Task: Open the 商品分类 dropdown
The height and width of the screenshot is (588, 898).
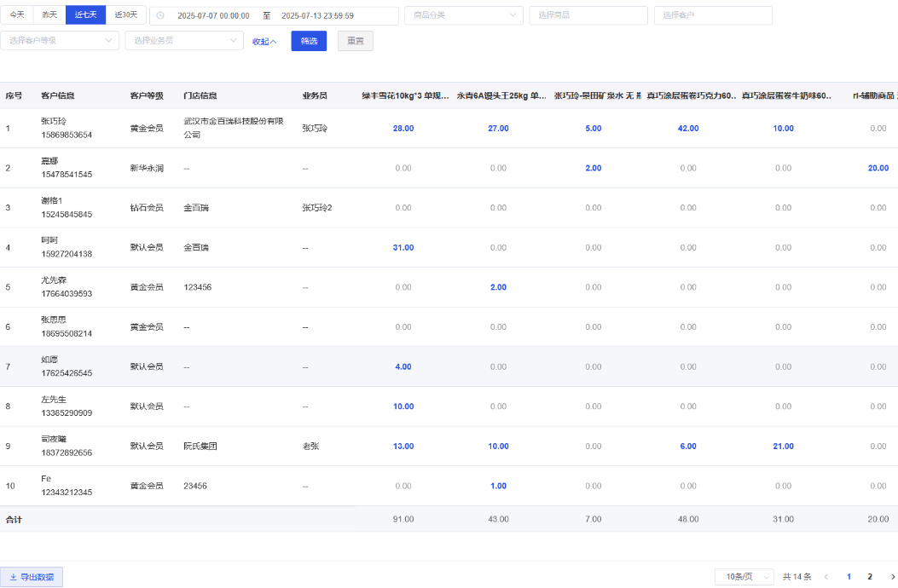Action: [464, 15]
